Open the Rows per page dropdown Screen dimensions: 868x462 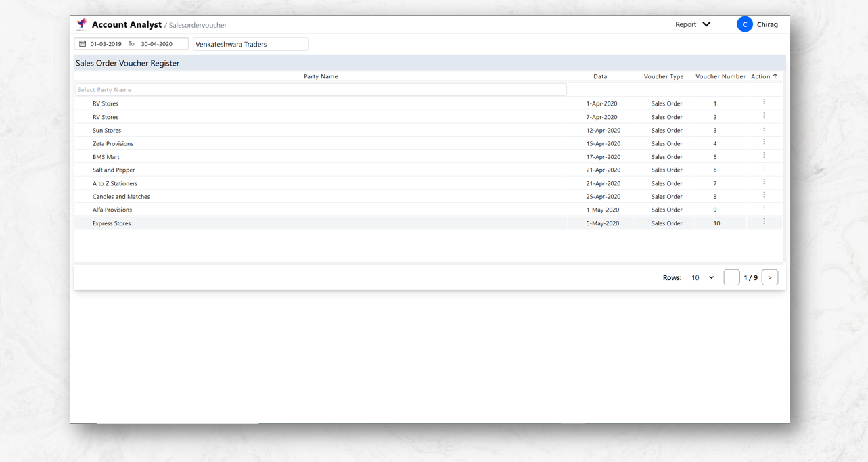tap(702, 277)
